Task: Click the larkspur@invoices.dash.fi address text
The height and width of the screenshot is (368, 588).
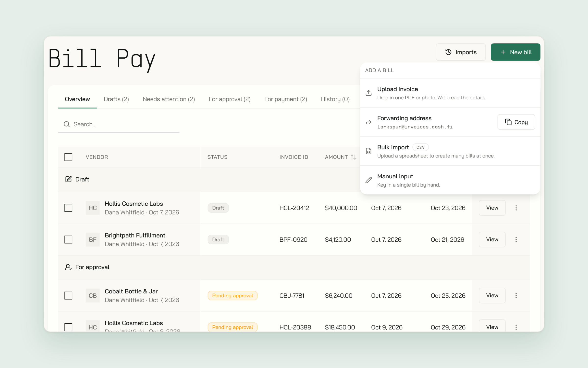Action: coord(415,127)
